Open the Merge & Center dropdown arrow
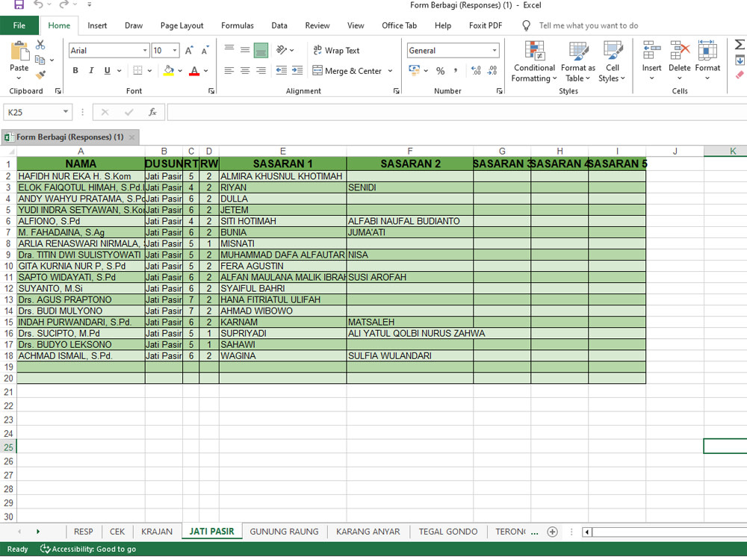This screenshot has height=560, width=747. 390,71
